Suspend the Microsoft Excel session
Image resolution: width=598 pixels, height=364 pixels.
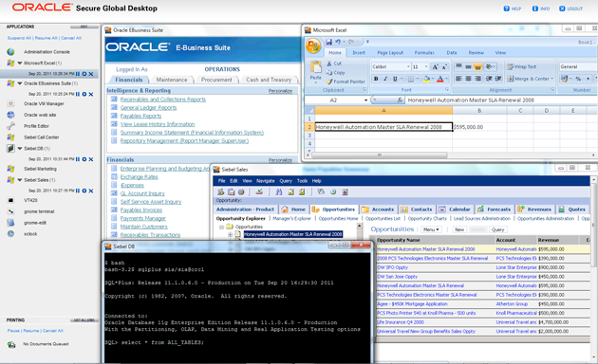pyautogui.click(x=78, y=74)
